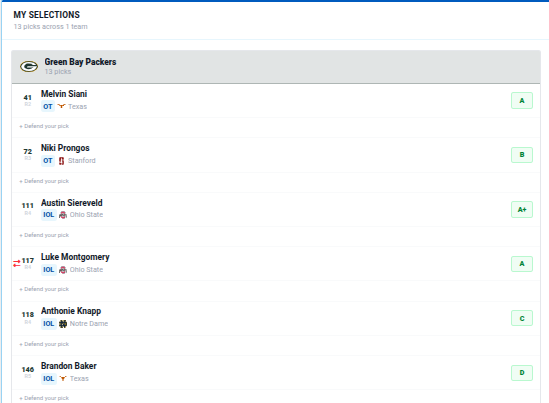This screenshot has height=403, width=549.
Task: Expand Defend your pick under Luke Montgomery
Action: (x=44, y=289)
